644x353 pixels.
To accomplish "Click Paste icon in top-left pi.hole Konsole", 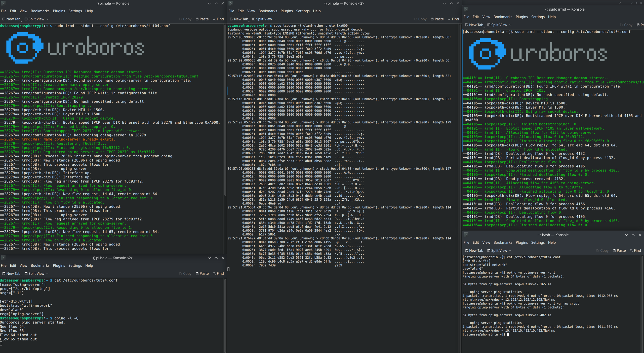I will point(197,19).
